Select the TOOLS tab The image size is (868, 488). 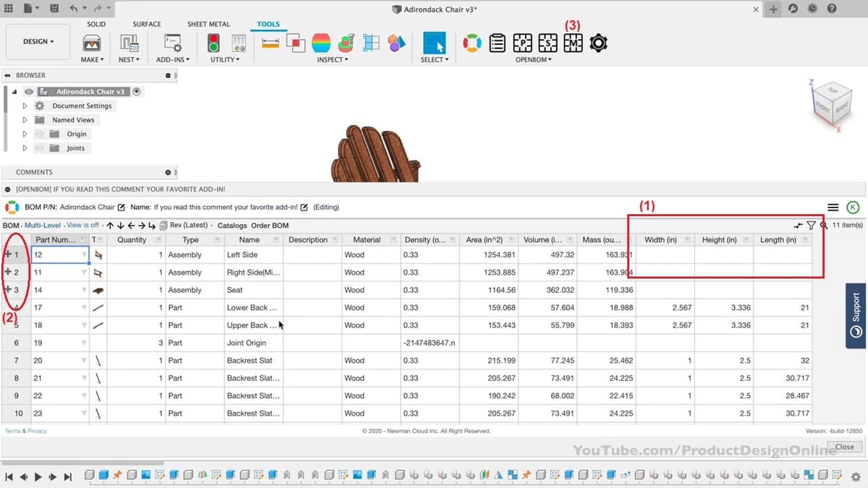point(268,24)
